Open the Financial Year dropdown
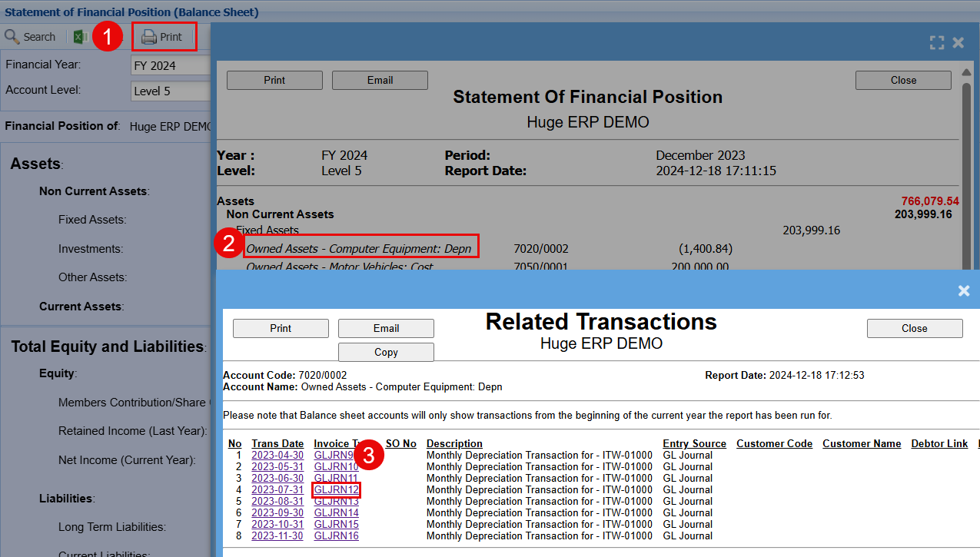 pos(171,66)
